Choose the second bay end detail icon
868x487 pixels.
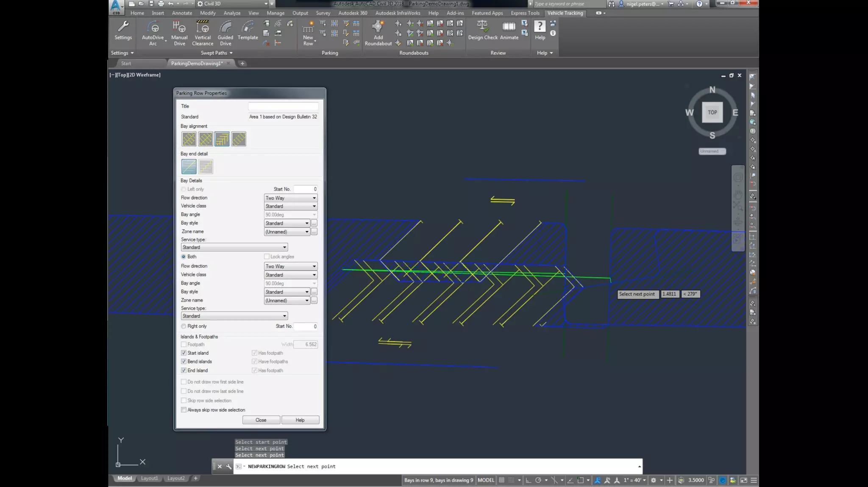pos(206,166)
